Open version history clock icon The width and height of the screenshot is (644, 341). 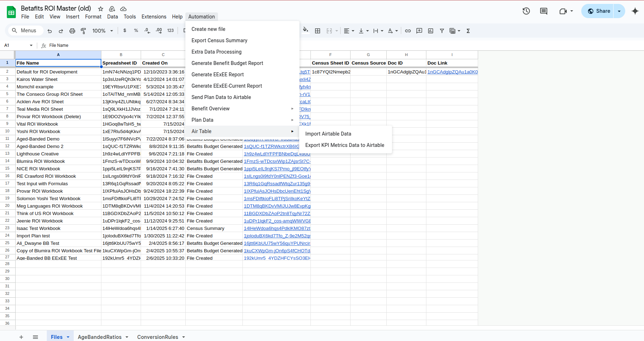(526, 11)
